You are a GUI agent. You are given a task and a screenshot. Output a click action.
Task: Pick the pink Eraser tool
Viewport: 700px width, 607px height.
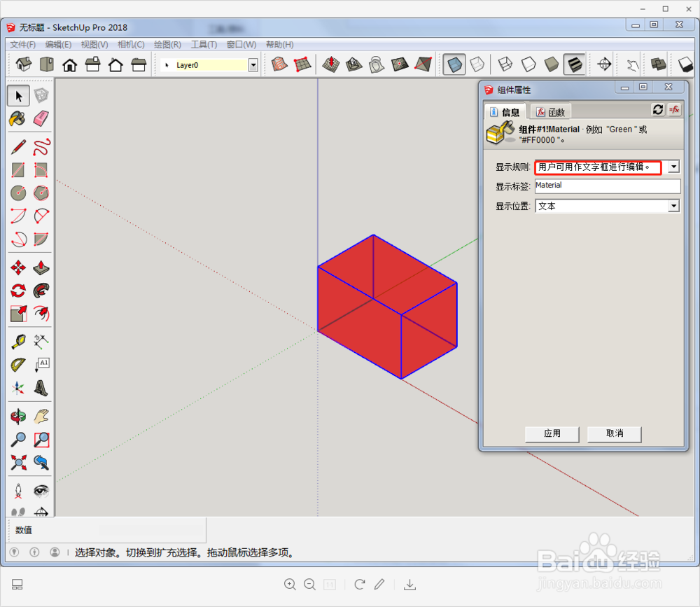(x=41, y=118)
